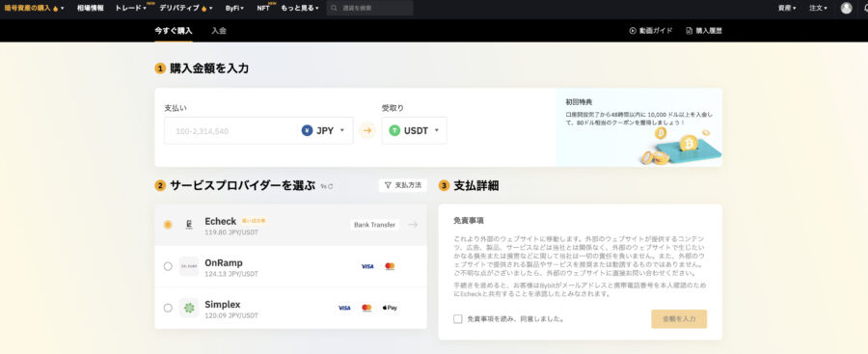Click the Bank Transfer tag on Echeck

(375, 225)
